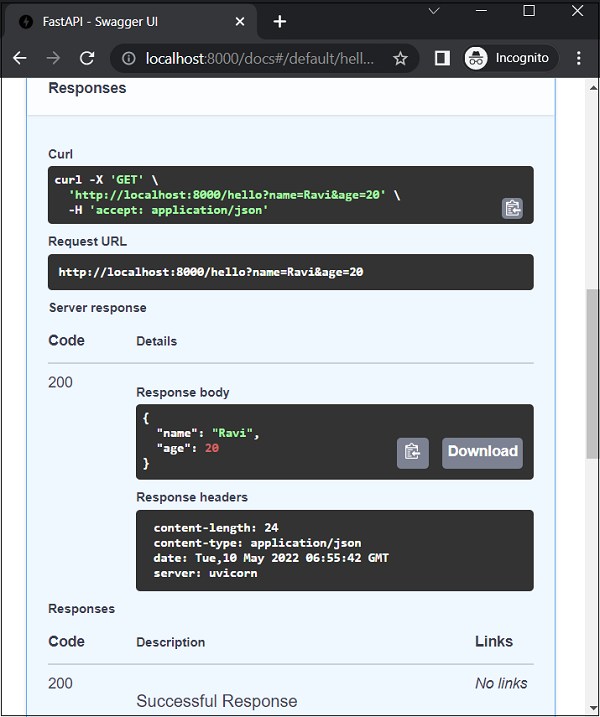Click the Request URL text box
Image resolution: width=600 pixels, height=717 pixels.
290,272
